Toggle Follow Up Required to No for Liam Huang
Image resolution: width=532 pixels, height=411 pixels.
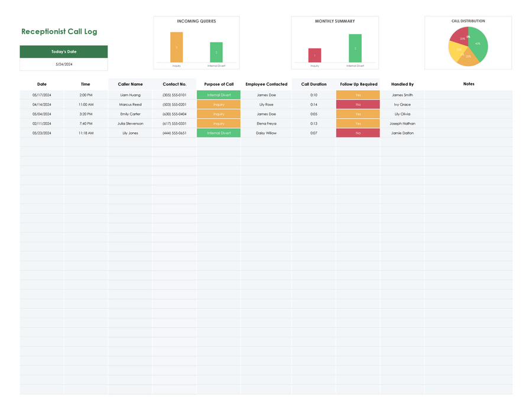click(358, 95)
